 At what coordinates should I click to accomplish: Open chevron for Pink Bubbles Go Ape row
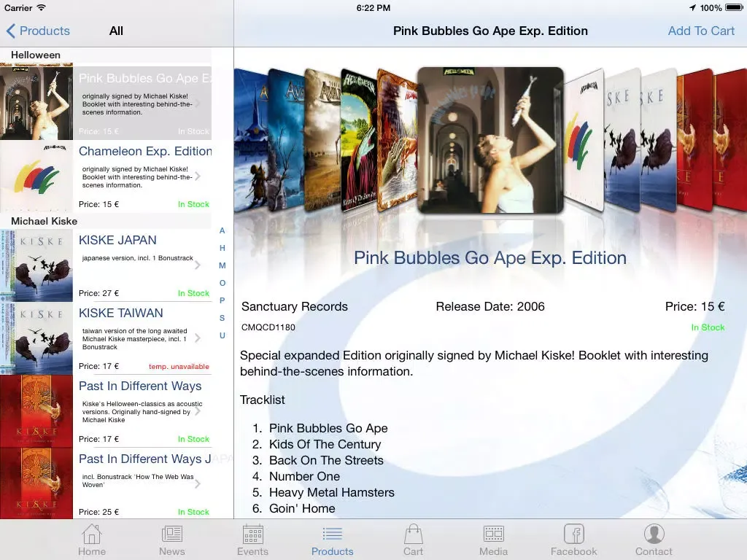click(198, 104)
